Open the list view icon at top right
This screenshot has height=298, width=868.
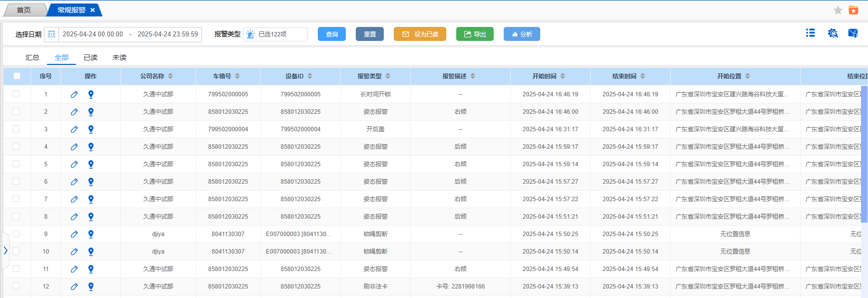pyautogui.click(x=811, y=33)
